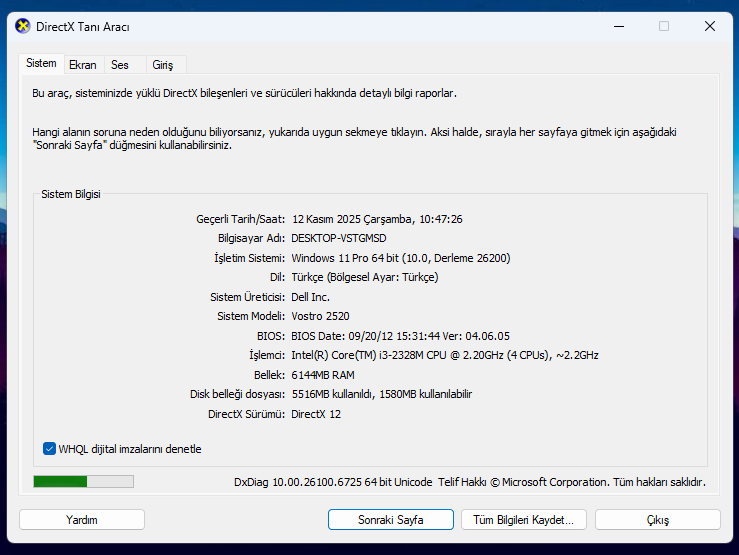Click the Geçerli Tarih/Saat label

(x=240, y=219)
